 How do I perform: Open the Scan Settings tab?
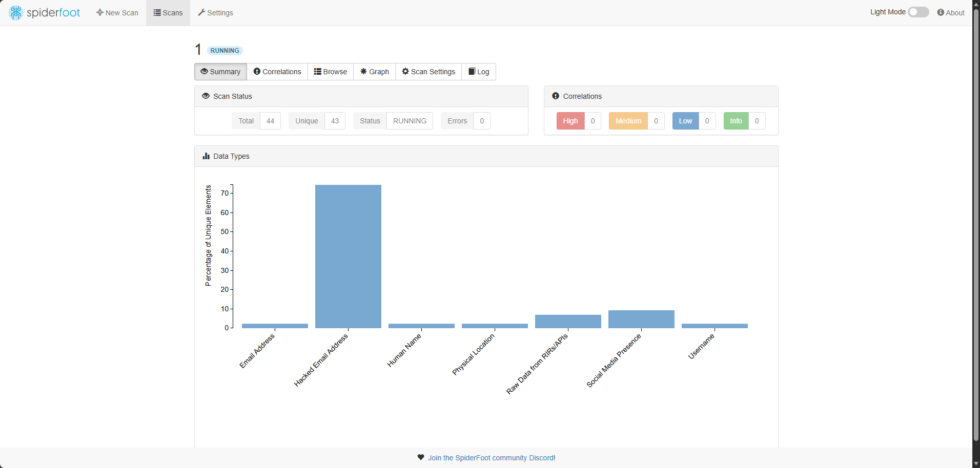pyautogui.click(x=428, y=72)
